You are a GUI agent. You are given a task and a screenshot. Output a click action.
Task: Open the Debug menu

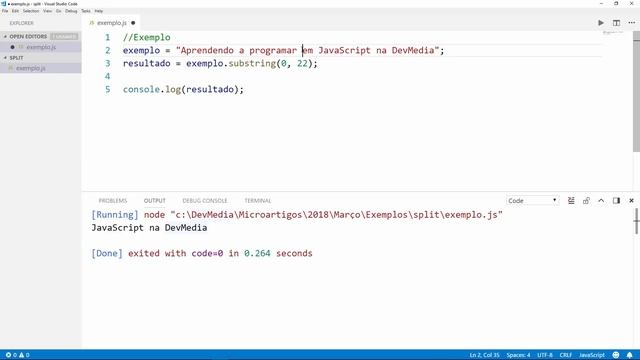[x=71, y=11]
